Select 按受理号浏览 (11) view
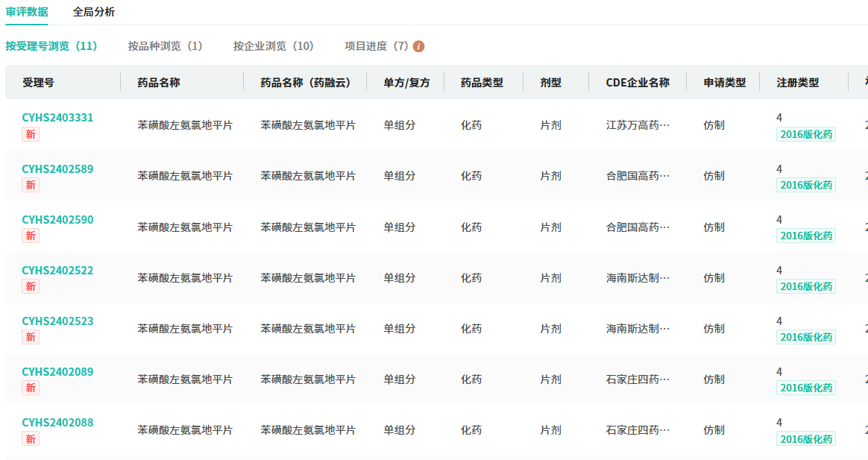Viewport: 868px width, 460px height. point(51,46)
